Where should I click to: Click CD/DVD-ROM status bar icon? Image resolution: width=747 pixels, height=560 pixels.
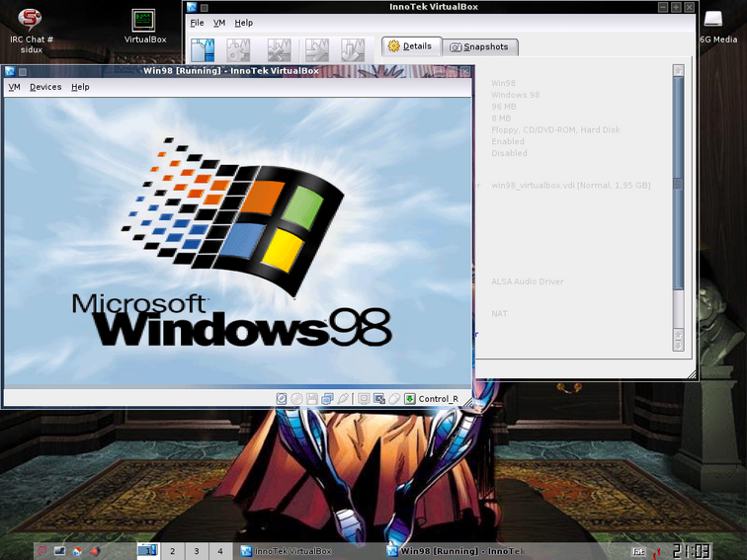point(296,399)
